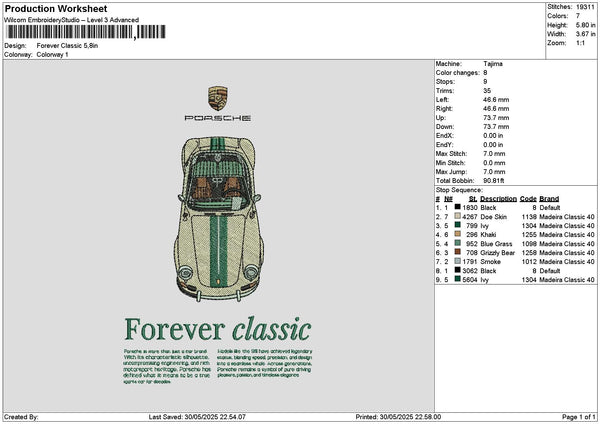600x424 pixels.
Task: Click the Grizzly Bear description text
Action: [x=498, y=253]
